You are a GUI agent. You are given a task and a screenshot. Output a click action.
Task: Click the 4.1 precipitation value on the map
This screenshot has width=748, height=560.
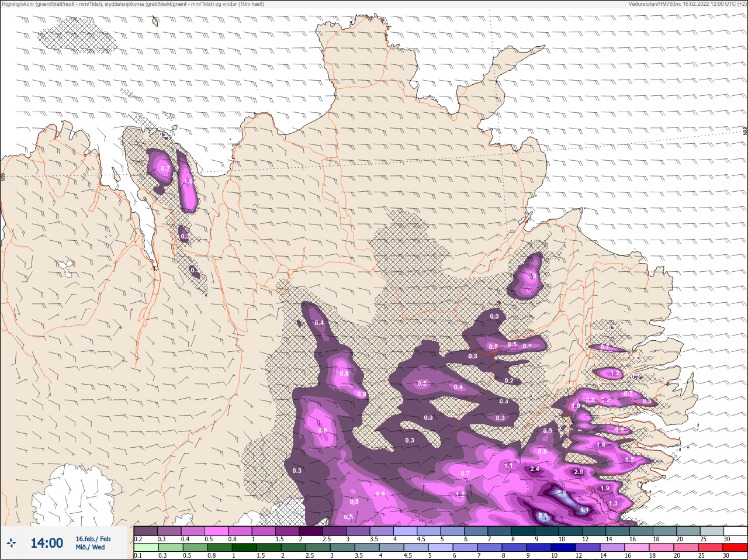click(x=584, y=510)
